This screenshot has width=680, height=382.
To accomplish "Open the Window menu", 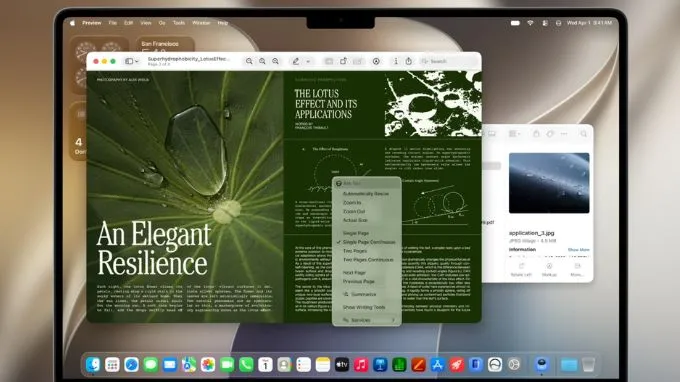I will [x=201, y=23].
